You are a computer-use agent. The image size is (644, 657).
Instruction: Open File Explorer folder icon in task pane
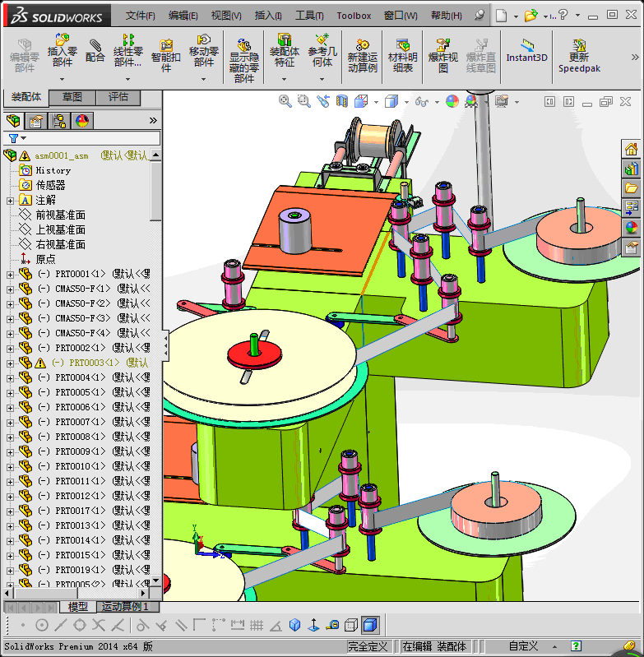click(631, 187)
